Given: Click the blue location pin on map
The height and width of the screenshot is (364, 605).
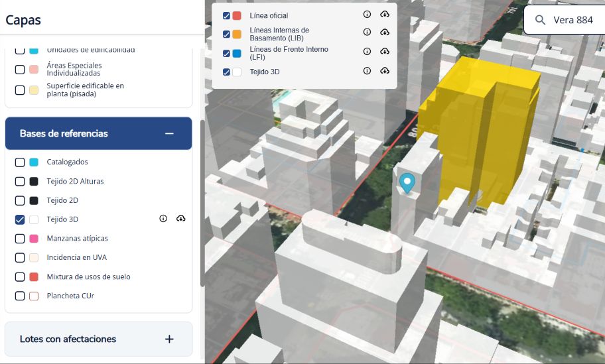Looking at the screenshot, I should tap(407, 183).
